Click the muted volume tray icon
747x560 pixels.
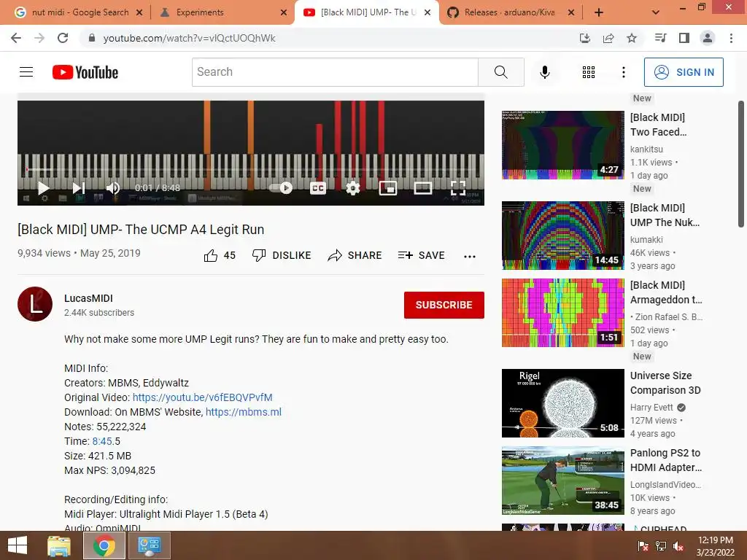678,546
